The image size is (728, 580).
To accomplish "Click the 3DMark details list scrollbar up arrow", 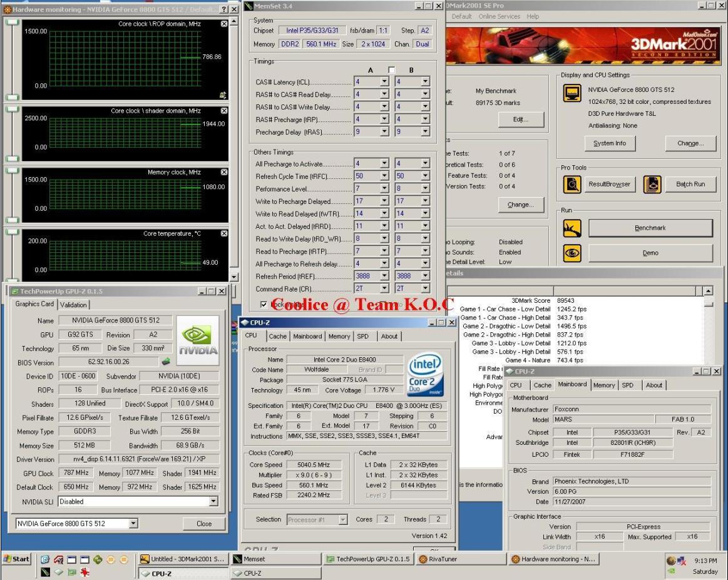I will pyautogui.click(x=709, y=291).
